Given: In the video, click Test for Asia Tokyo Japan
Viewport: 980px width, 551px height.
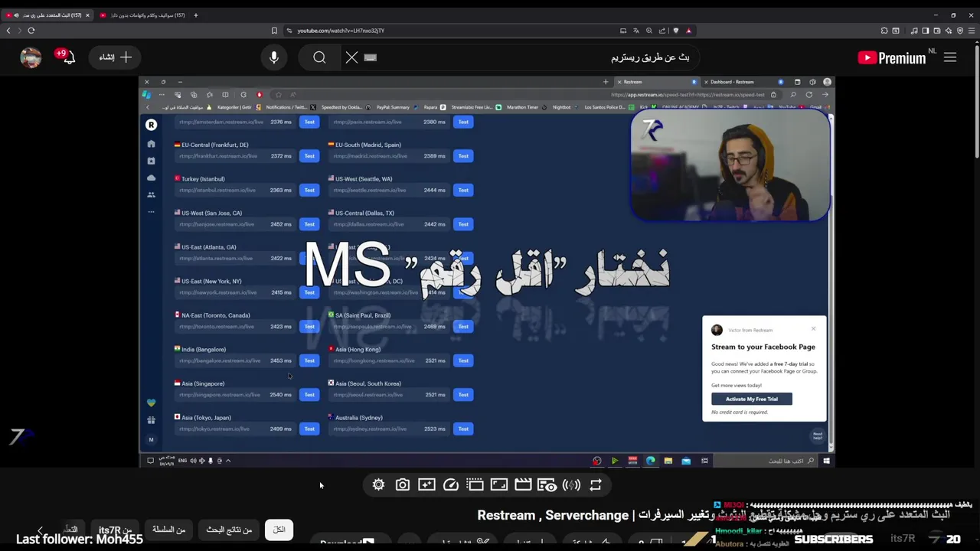Looking at the screenshot, I should 309,429.
